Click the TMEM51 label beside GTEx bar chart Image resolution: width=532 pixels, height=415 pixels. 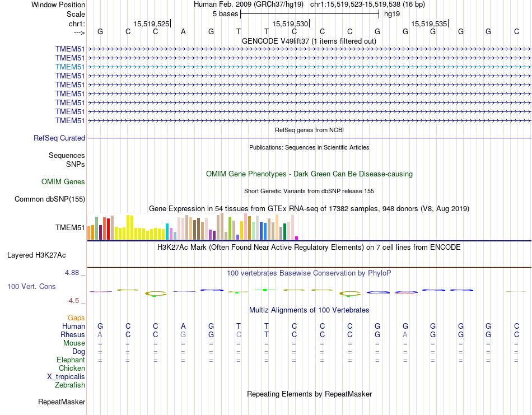click(70, 227)
